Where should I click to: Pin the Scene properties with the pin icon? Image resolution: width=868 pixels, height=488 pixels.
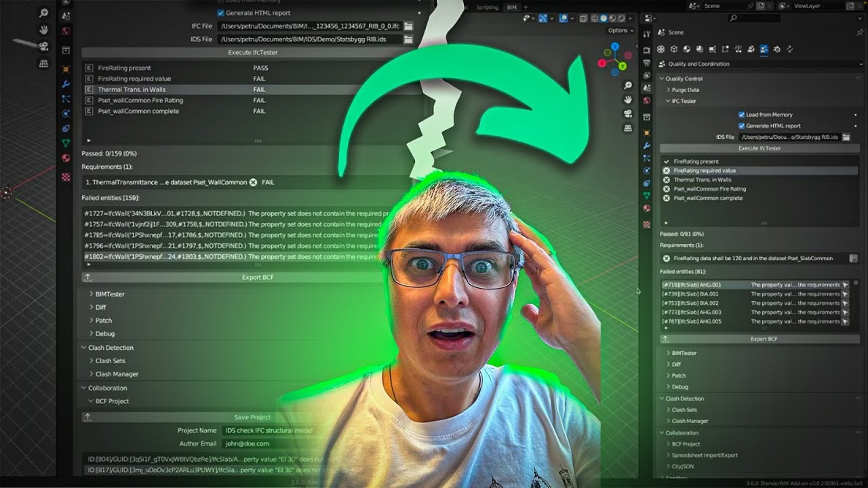[x=859, y=32]
